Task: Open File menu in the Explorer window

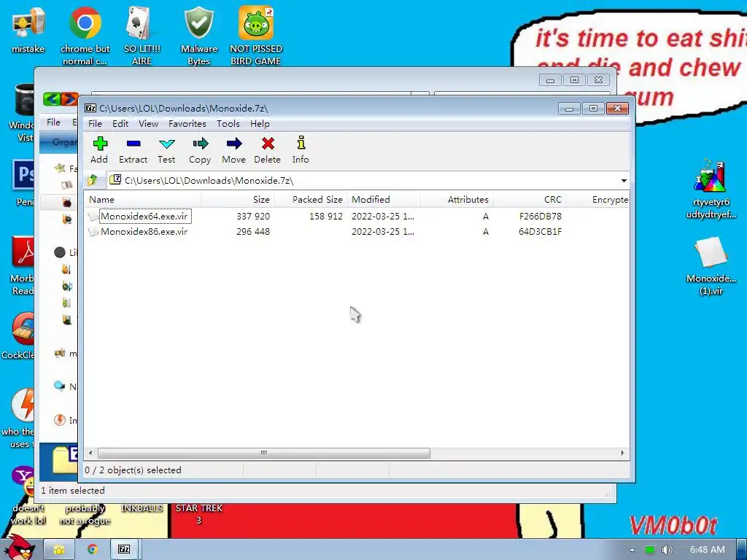Action: tap(53, 122)
